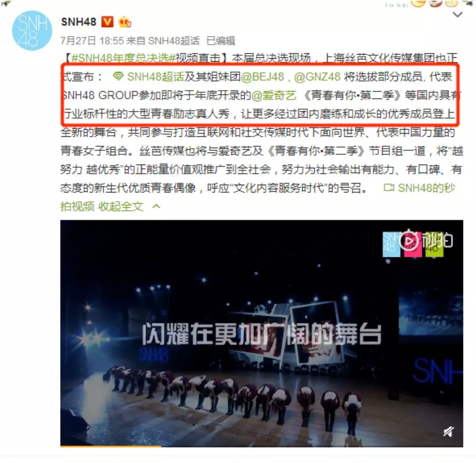The height and width of the screenshot is (463, 476).
Task: Click the crown membership badge icon
Action: (x=125, y=22)
